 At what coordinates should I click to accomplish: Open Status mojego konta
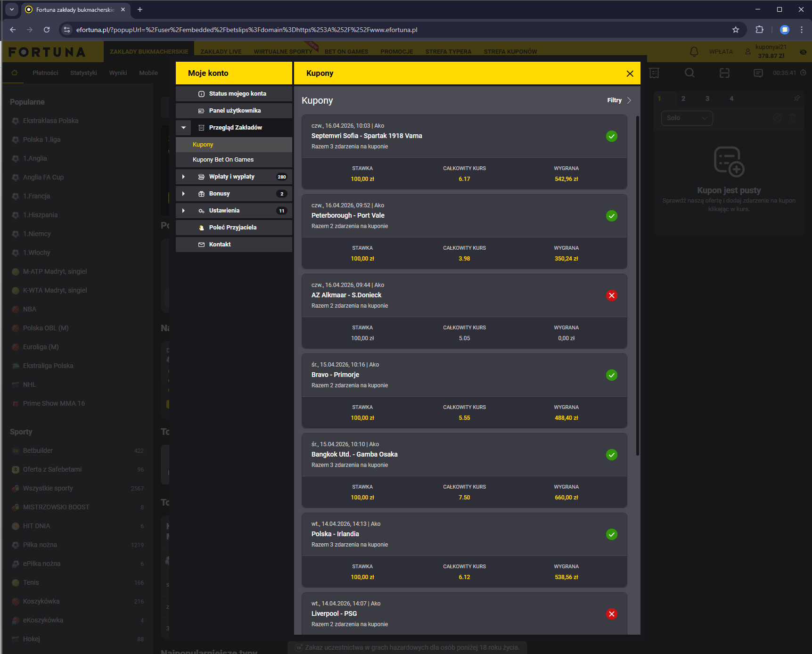pos(234,94)
